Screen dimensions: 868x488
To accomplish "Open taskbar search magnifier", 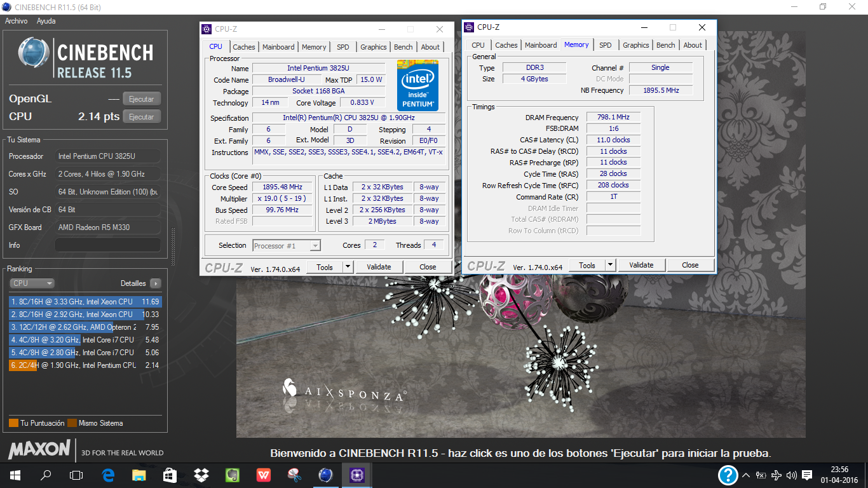I will [46, 475].
